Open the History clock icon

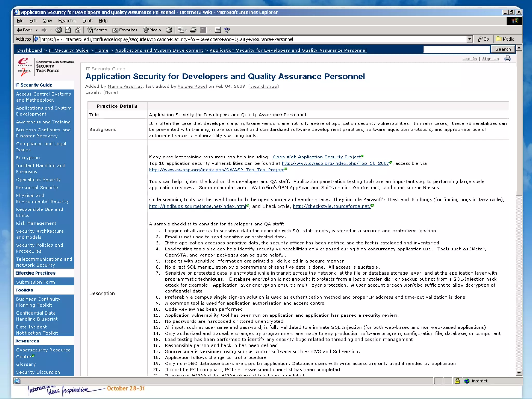(x=169, y=30)
